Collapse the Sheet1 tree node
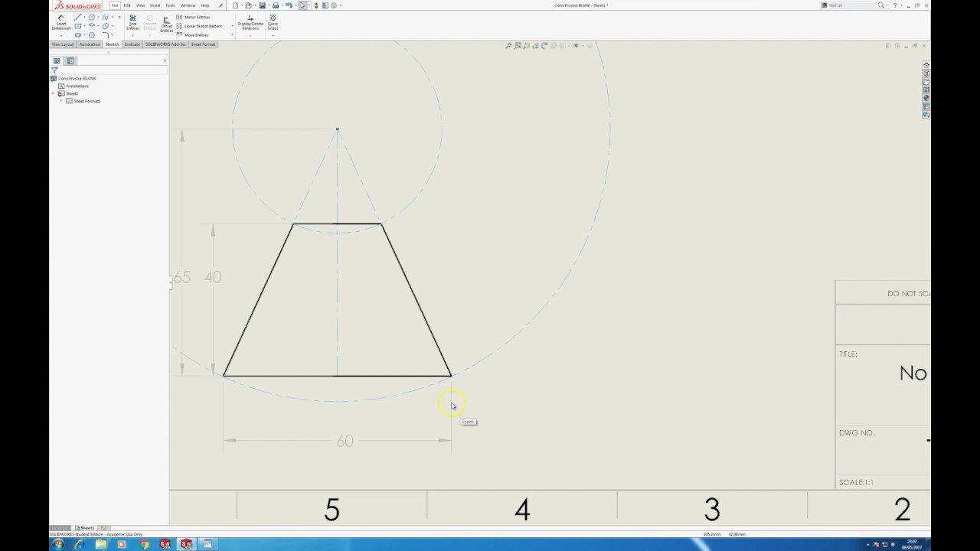Image resolution: width=980 pixels, height=551 pixels. coord(53,93)
